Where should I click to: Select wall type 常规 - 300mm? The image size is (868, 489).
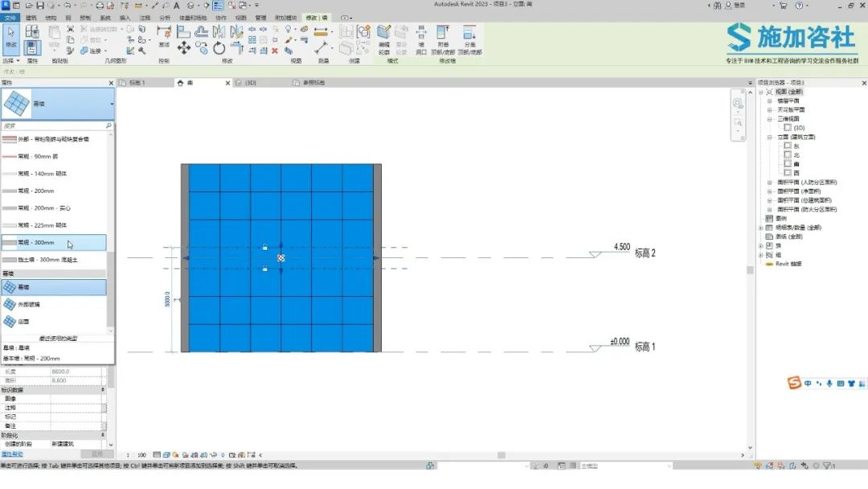pyautogui.click(x=54, y=243)
